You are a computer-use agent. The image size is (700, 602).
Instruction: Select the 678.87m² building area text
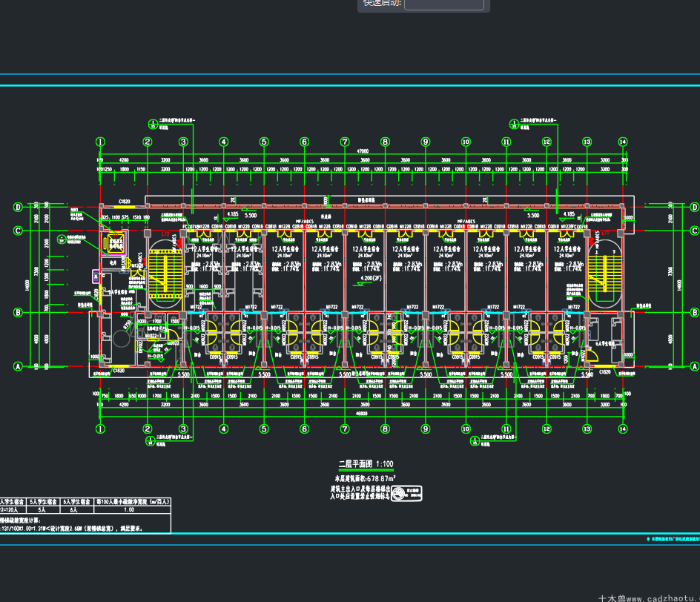coord(381,479)
